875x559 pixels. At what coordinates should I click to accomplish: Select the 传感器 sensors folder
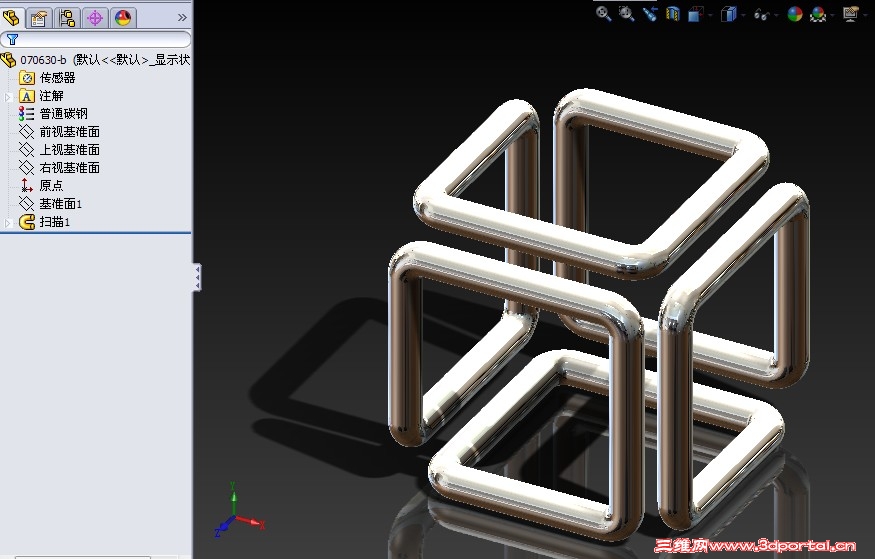click(48, 78)
